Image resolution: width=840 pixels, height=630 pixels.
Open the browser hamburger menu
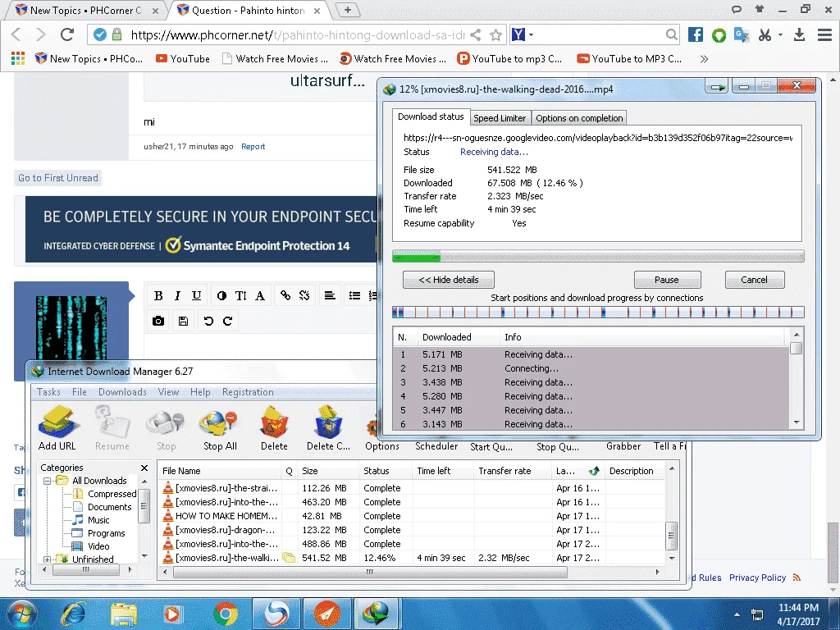click(x=824, y=34)
